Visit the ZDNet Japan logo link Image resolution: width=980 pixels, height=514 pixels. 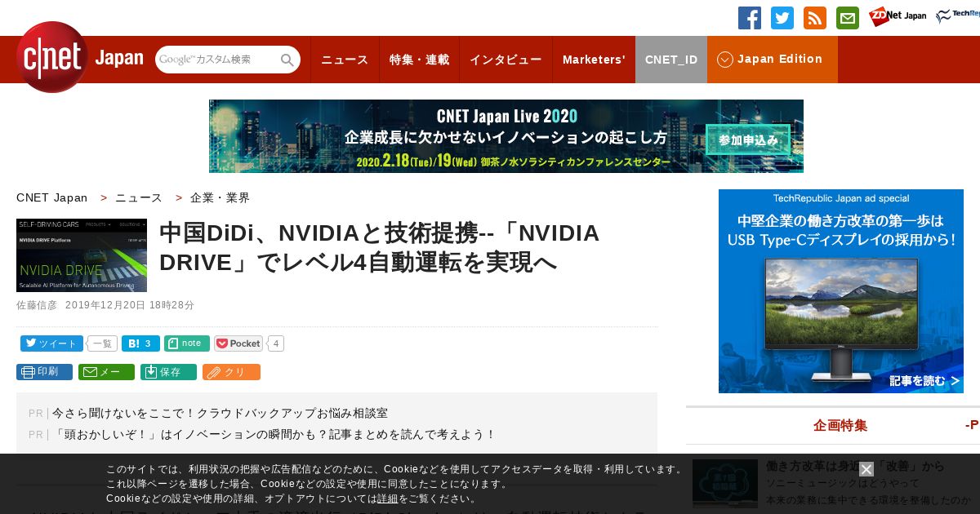[x=898, y=16]
